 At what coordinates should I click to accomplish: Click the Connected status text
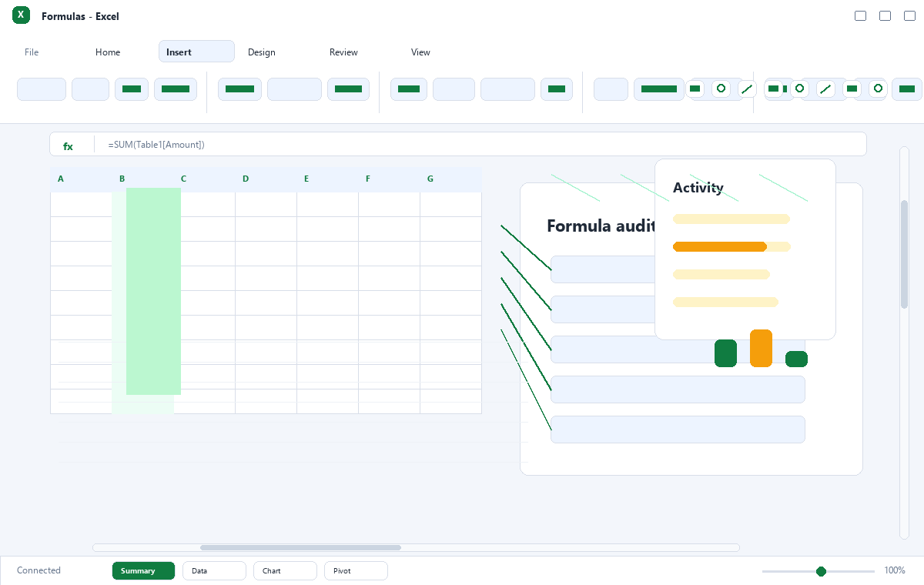click(38, 570)
